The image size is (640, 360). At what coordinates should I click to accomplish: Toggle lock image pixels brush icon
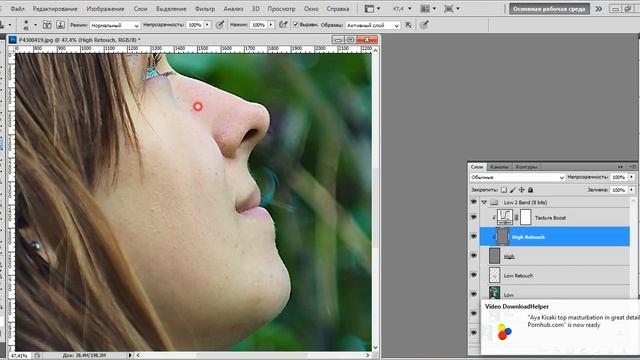click(513, 190)
